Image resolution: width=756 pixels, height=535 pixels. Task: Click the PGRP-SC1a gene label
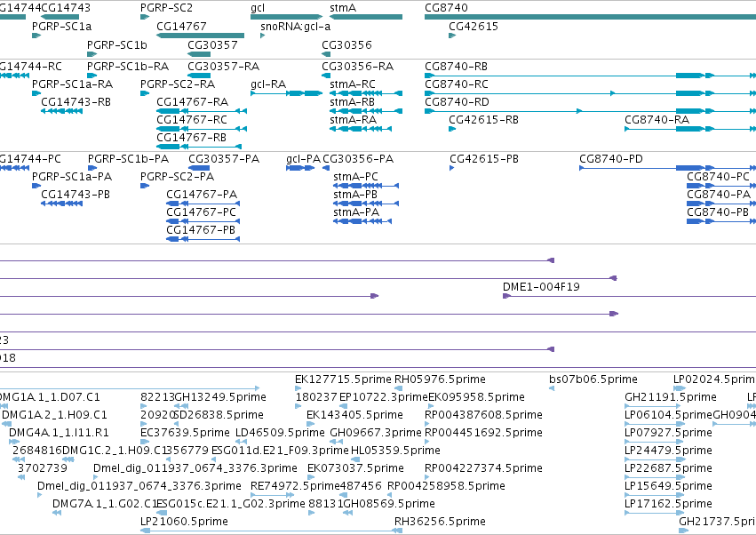click(61, 26)
